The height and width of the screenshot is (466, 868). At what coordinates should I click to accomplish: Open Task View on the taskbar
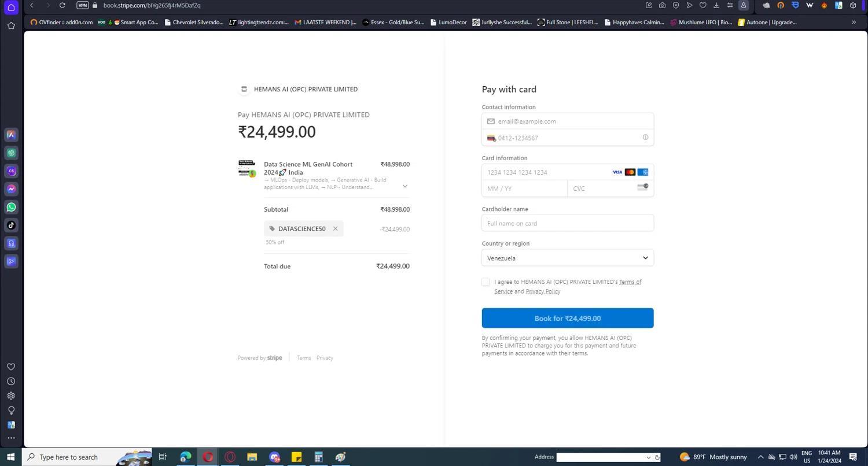[x=163, y=457]
